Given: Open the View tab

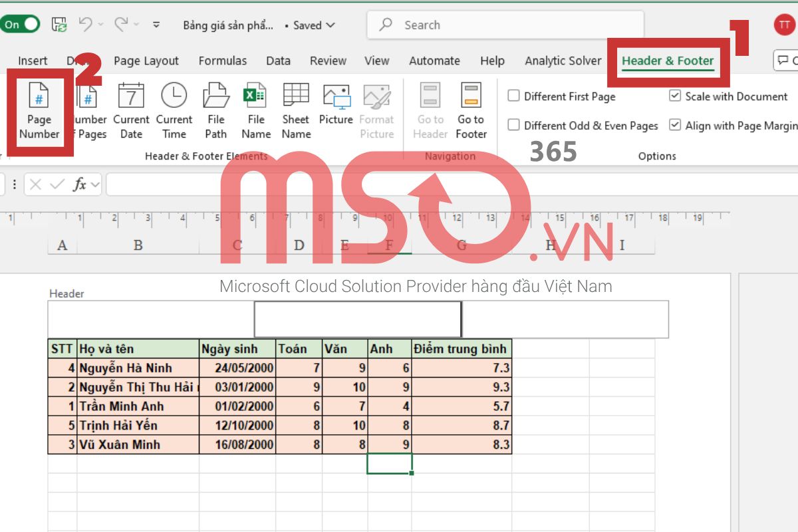Looking at the screenshot, I should (x=377, y=61).
